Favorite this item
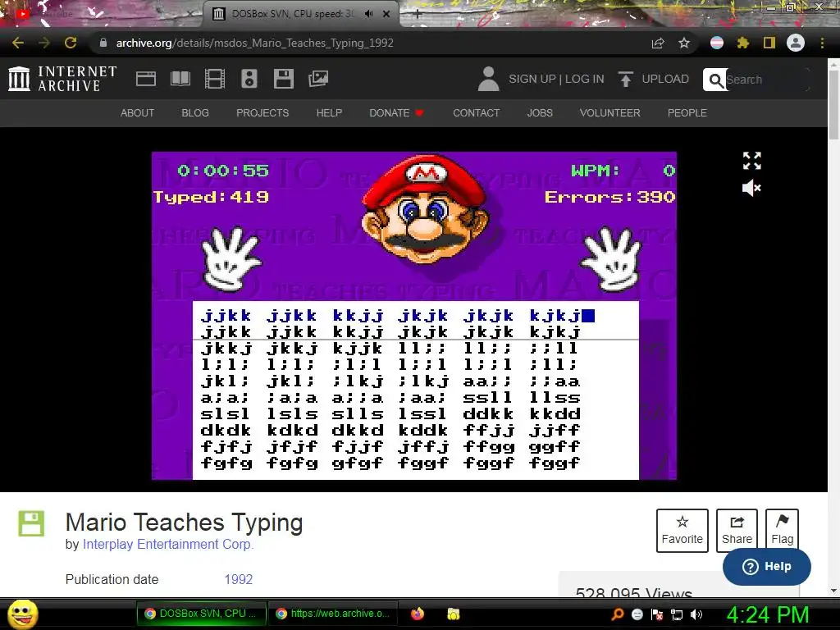840x630 pixels. click(682, 531)
